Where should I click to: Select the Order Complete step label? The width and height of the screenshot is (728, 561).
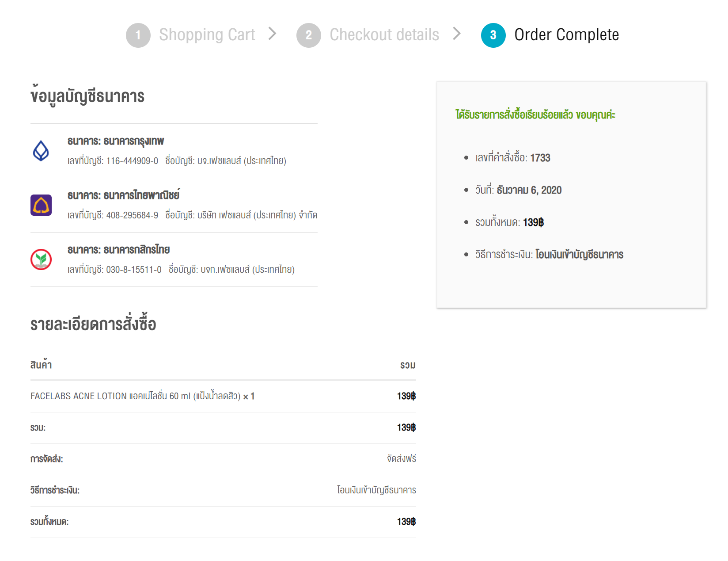point(566,35)
